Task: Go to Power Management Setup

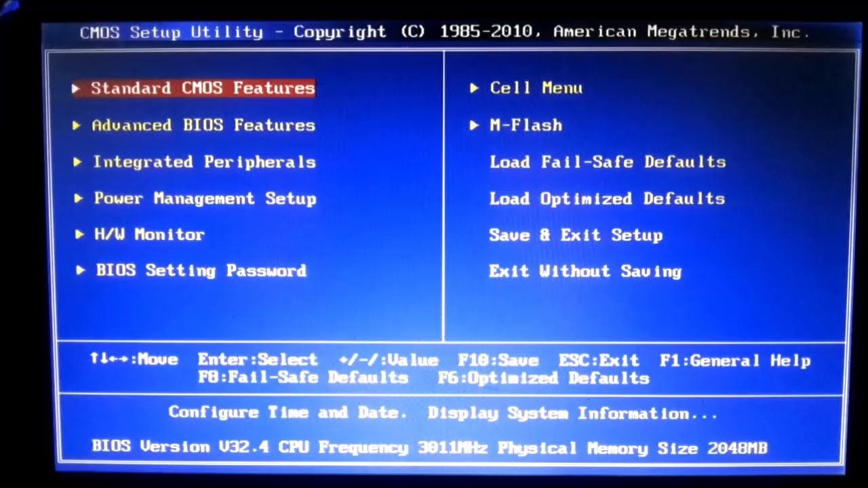Action: point(205,199)
